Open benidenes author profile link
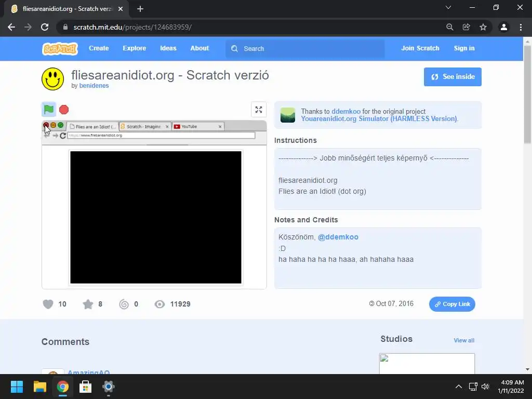This screenshot has height=399, width=532. (x=94, y=86)
